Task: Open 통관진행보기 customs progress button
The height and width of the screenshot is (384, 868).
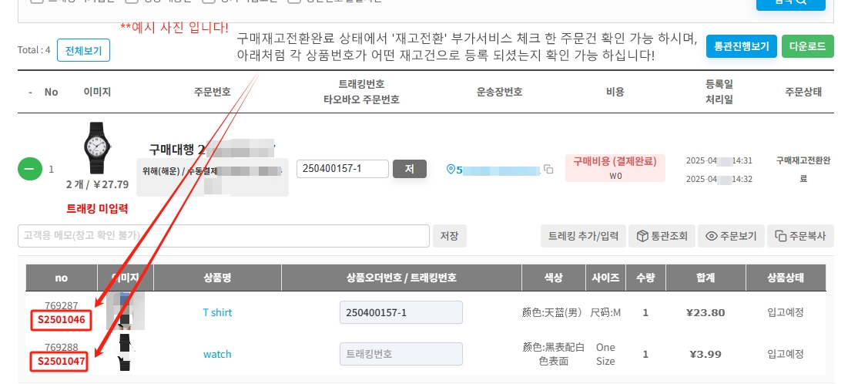Action: coord(742,46)
